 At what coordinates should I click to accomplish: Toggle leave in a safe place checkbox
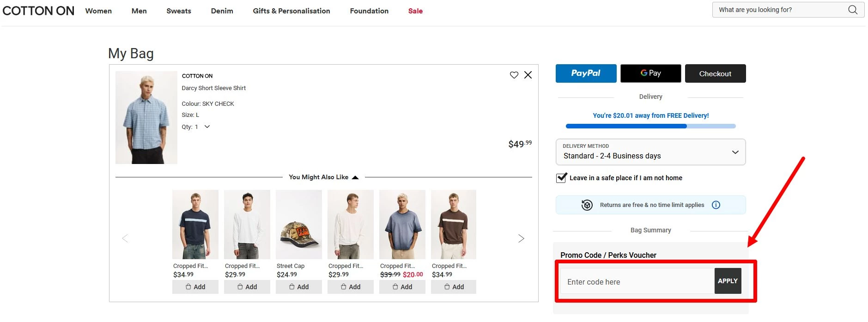(x=562, y=178)
